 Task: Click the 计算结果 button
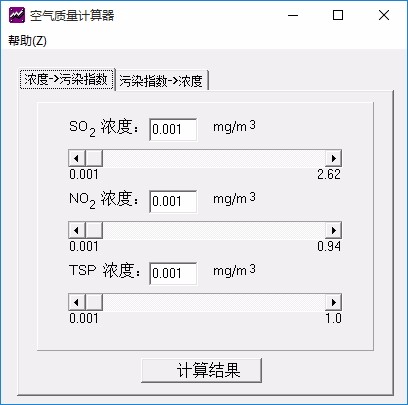(201, 370)
